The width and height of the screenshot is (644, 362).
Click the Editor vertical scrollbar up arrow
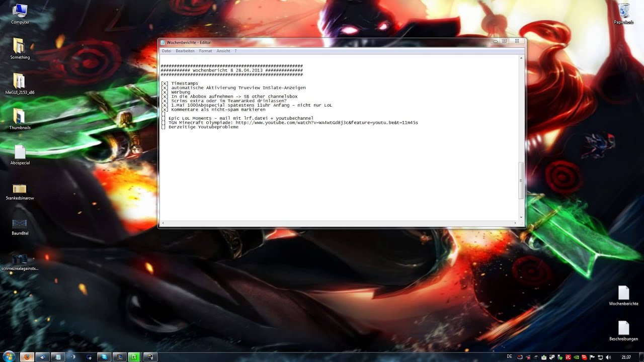pos(521,58)
